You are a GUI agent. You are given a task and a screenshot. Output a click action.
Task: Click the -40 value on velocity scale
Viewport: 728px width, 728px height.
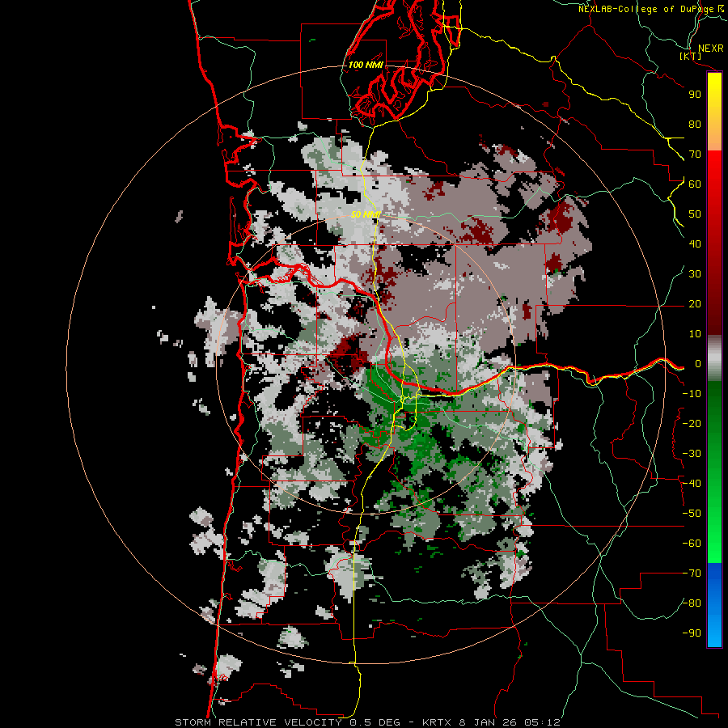pos(692,484)
